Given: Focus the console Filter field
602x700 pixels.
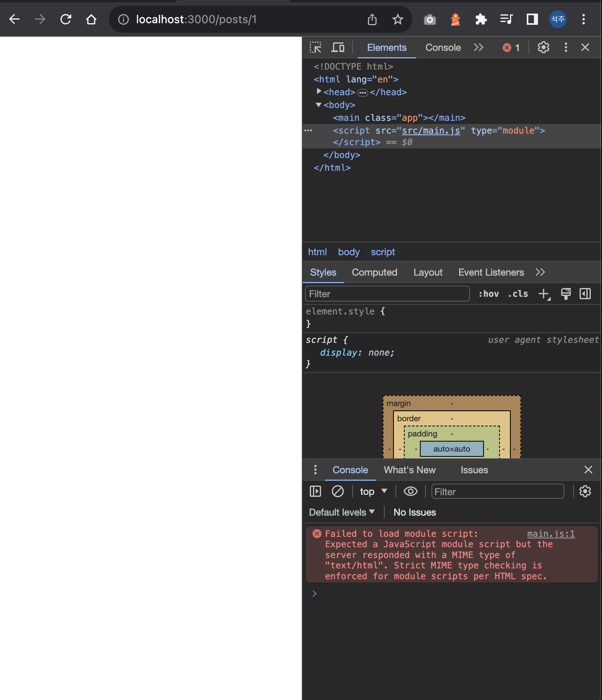Looking at the screenshot, I should click(498, 492).
